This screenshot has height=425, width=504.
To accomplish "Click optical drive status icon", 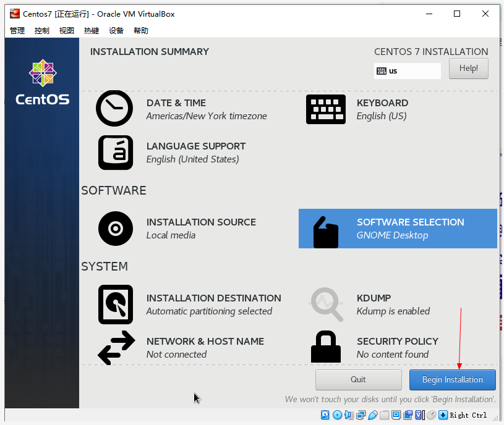I will [337, 415].
